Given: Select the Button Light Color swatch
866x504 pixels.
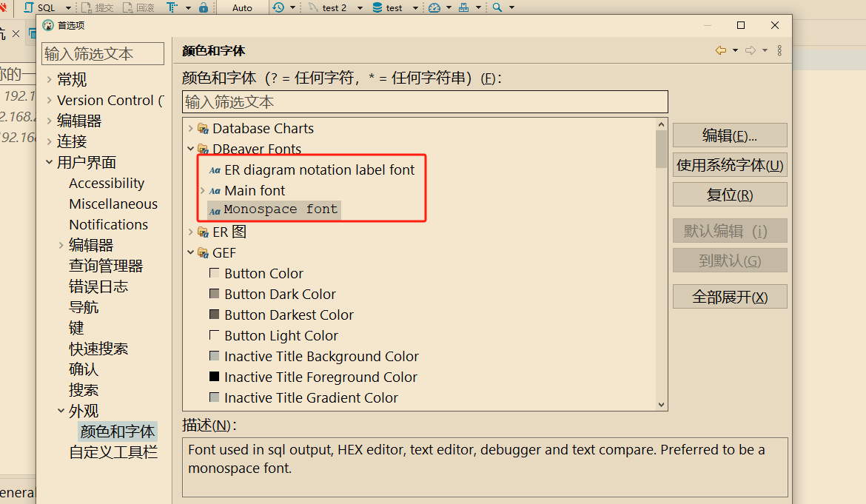Looking at the screenshot, I should [x=215, y=335].
